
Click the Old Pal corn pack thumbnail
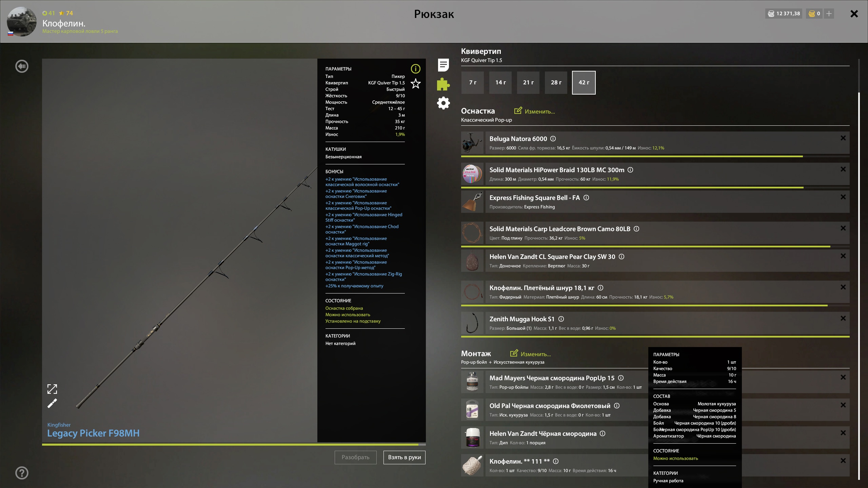click(472, 410)
